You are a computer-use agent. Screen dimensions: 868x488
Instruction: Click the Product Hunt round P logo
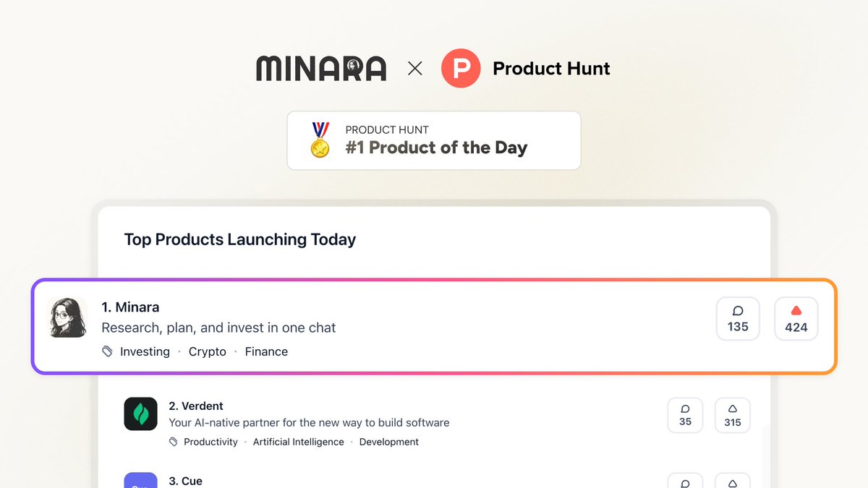(x=461, y=69)
